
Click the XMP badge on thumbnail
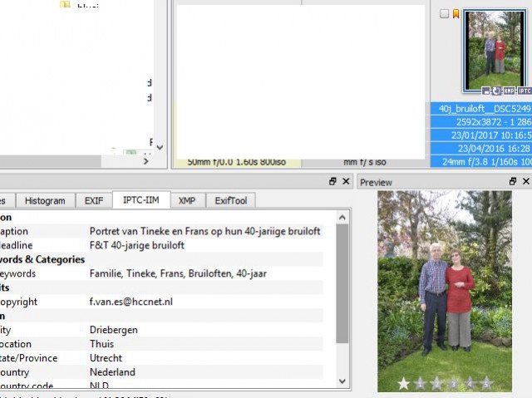click(509, 91)
